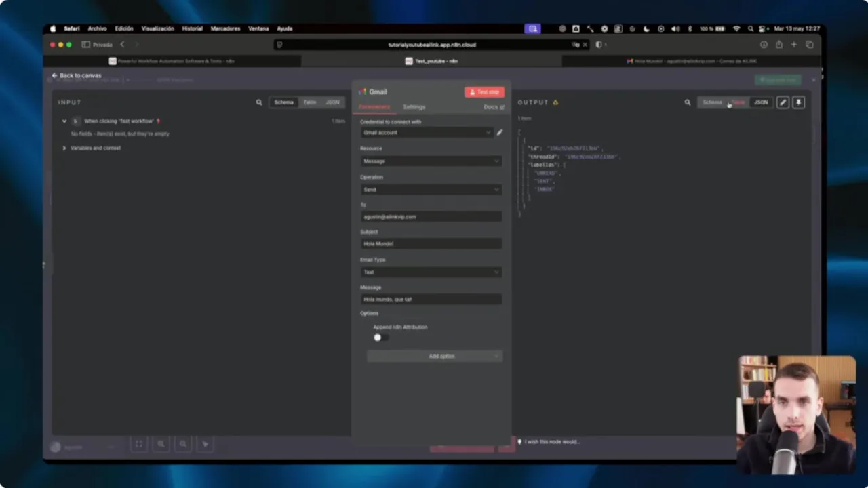Open Safari Visualización menu
This screenshot has height=488, width=868.
tap(158, 28)
